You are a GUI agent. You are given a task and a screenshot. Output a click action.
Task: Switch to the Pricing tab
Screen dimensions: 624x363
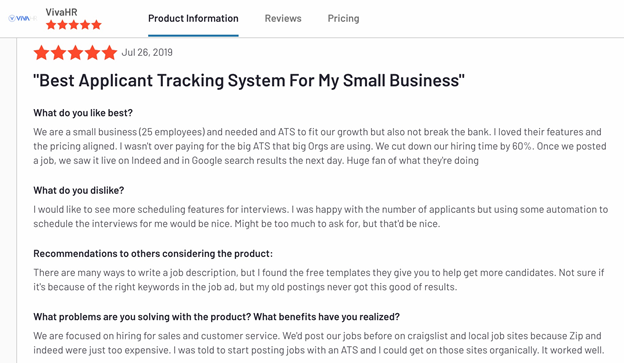[x=343, y=18]
